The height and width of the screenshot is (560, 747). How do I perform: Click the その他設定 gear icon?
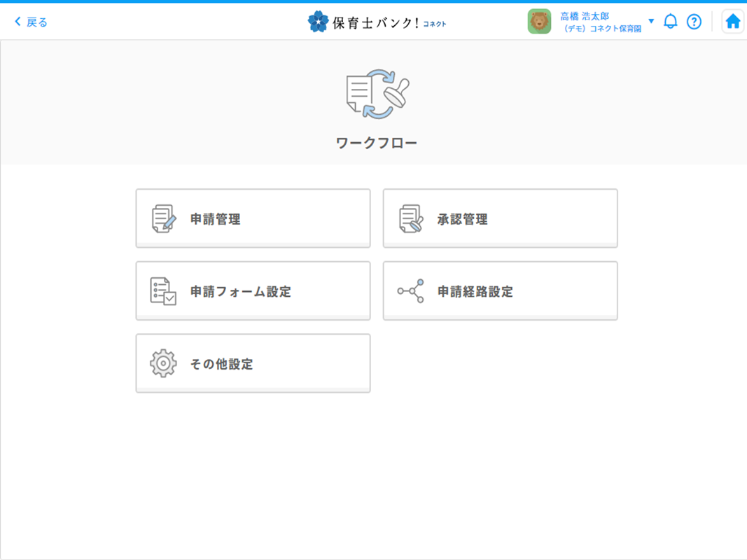coord(164,364)
